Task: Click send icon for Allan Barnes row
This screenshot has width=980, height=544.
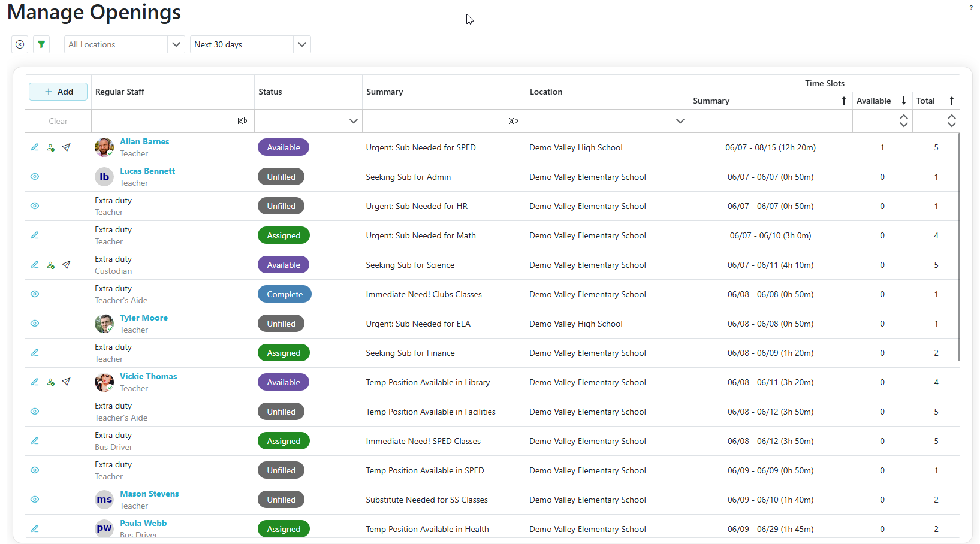Action: (67, 147)
